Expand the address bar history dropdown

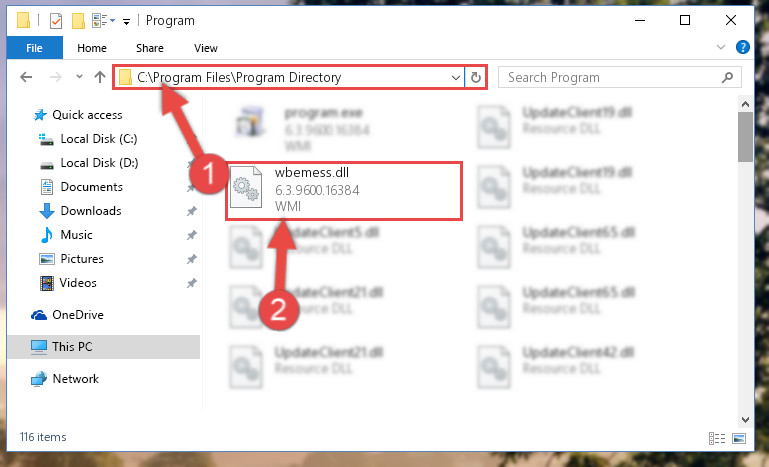456,78
